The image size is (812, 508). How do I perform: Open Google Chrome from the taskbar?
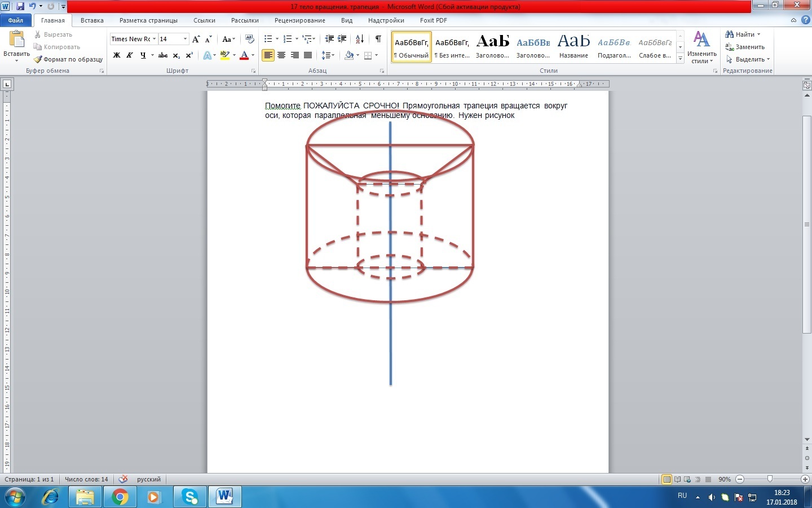click(x=120, y=497)
